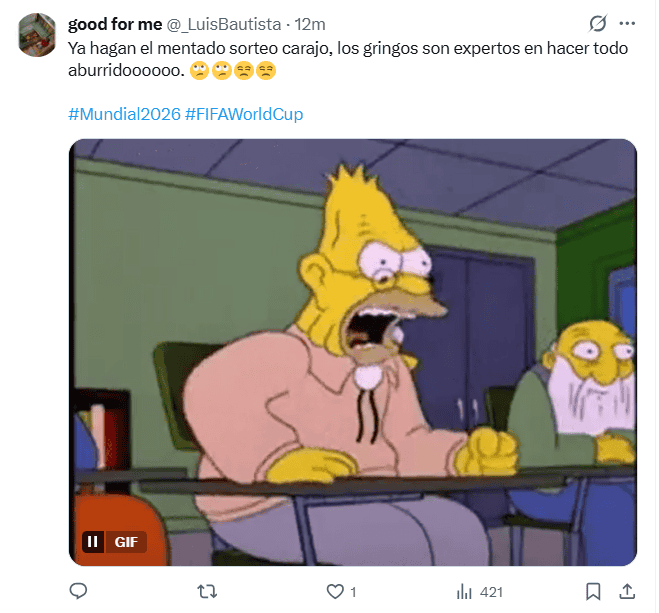This screenshot has height=613, width=659.
Task: Bookmark this tweet
Action: point(593,592)
